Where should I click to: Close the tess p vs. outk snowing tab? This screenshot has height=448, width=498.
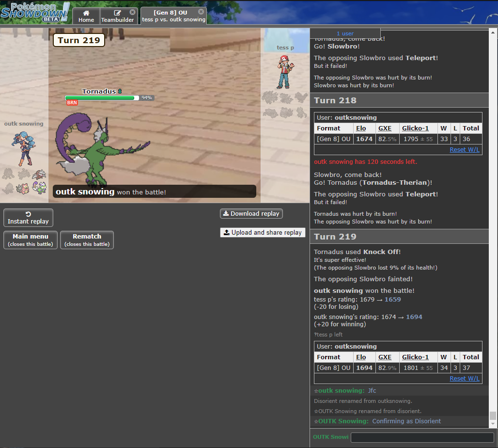pos(201,12)
